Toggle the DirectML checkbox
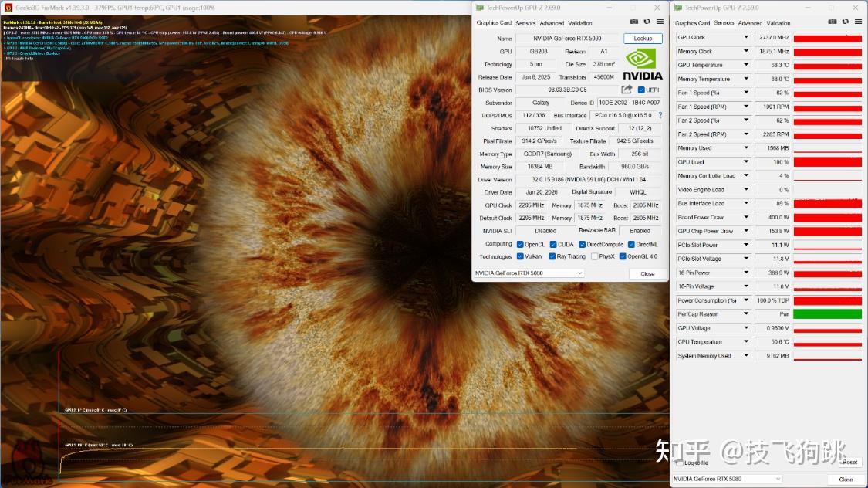This screenshot has width=868, height=488. 631,244
